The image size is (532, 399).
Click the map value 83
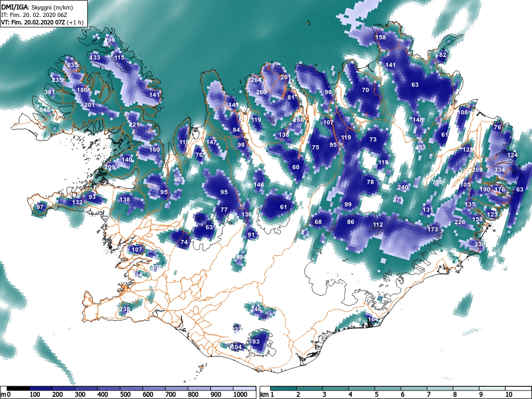point(256,342)
